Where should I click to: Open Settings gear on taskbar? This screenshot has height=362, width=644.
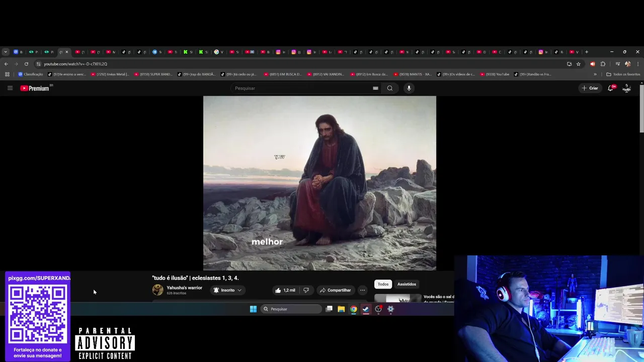click(x=390, y=309)
